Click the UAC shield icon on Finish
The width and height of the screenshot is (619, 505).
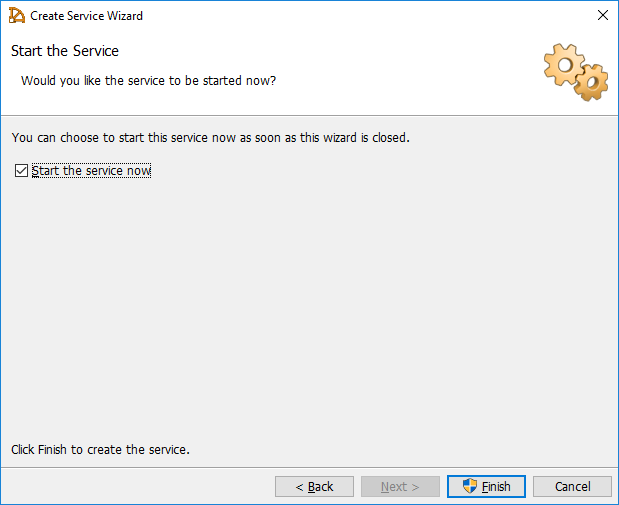469,486
